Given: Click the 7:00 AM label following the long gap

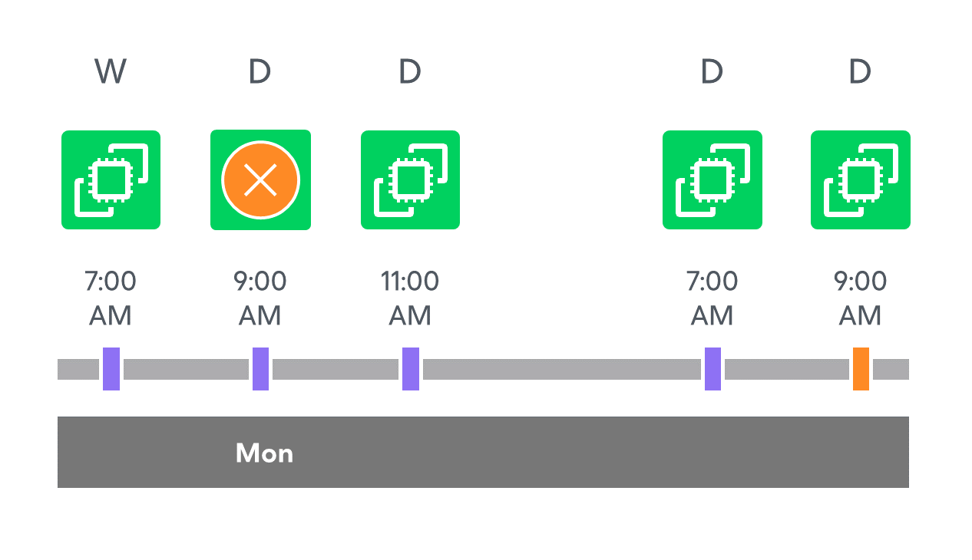Looking at the screenshot, I should (712, 298).
